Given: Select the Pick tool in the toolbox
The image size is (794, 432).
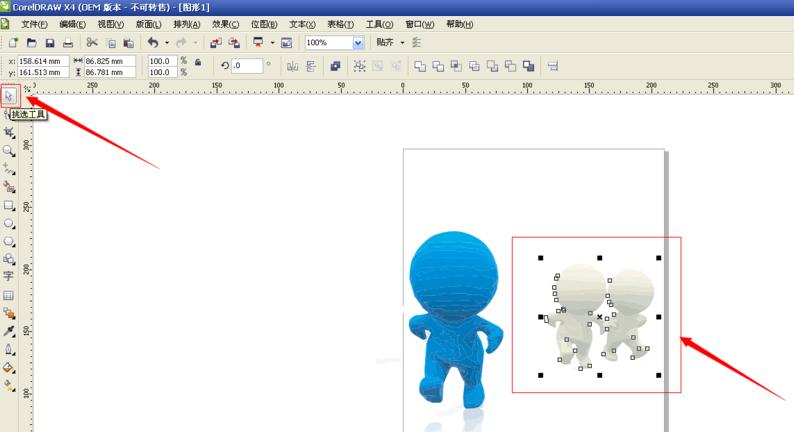Looking at the screenshot, I should [10, 96].
